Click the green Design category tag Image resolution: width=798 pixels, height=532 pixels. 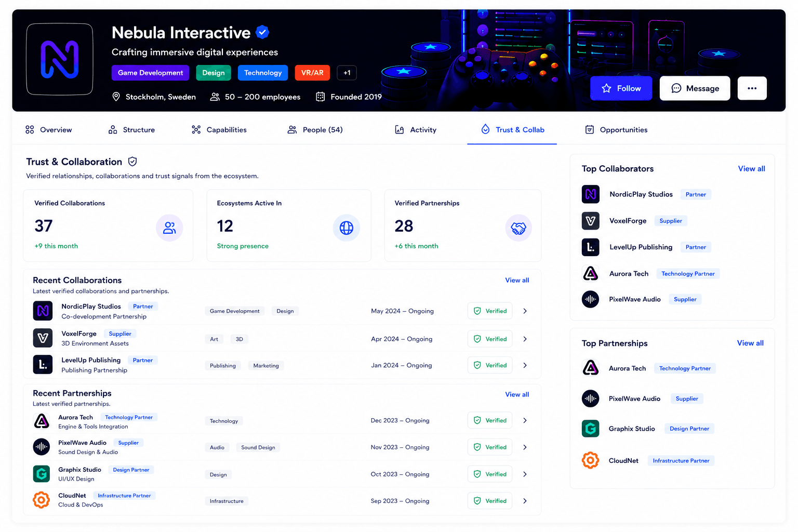click(x=214, y=73)
